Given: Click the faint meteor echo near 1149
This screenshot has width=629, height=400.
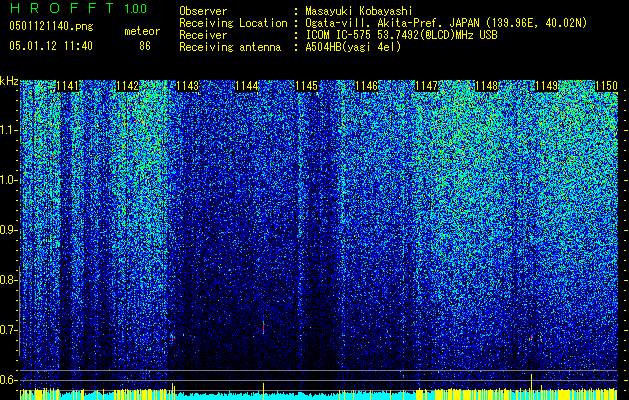Looking at the screenshot, I should 532,338.
